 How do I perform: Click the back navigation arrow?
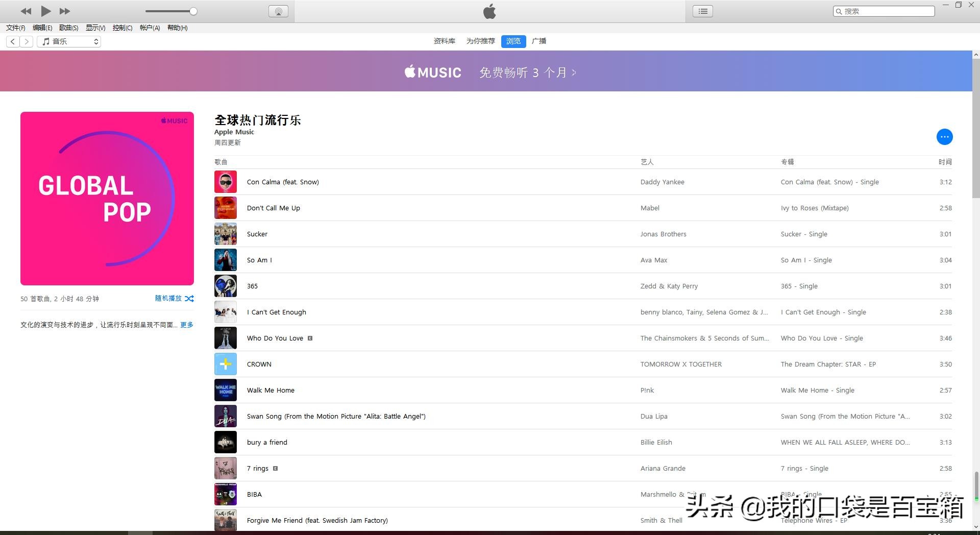point(12,41)
